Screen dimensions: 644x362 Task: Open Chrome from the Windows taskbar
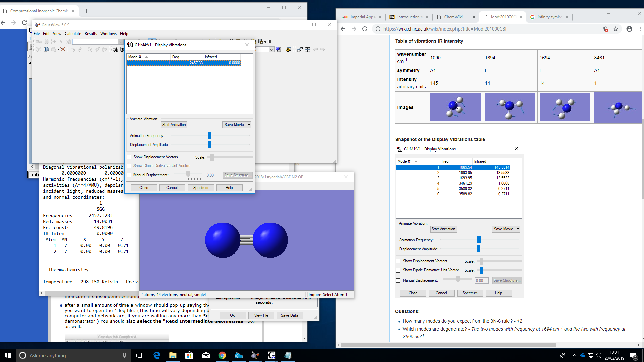[222, 355]
